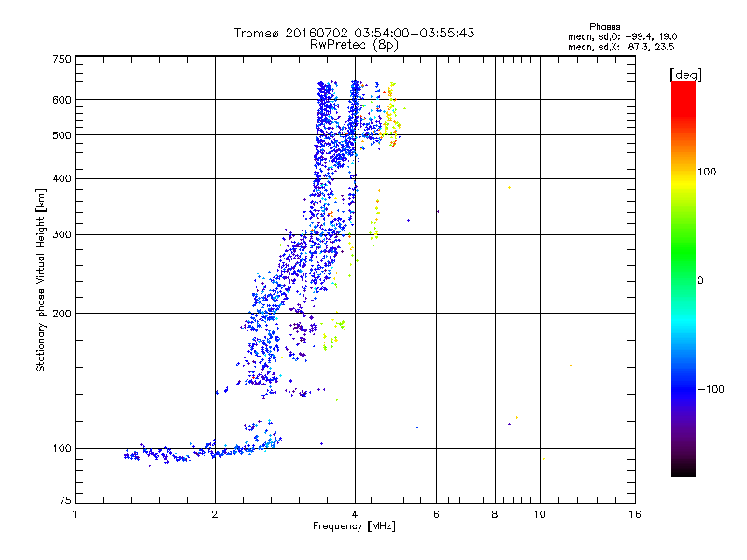Viewport: 747px width, 560px height.
Task: Click the y-axis label '100'
Action: click(62, 449)
